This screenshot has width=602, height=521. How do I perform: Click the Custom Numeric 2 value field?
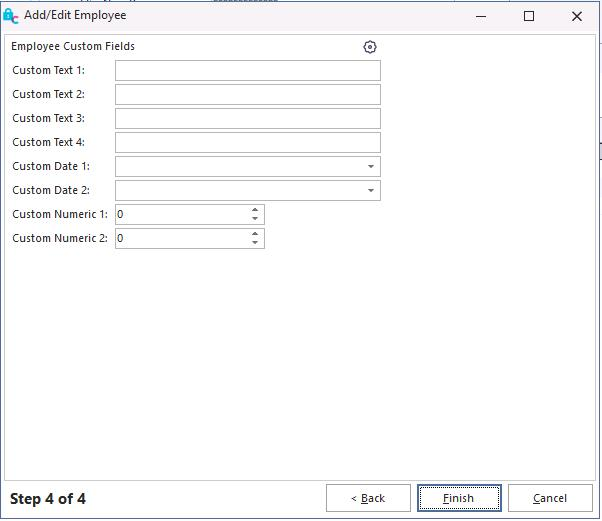point(181,239)
